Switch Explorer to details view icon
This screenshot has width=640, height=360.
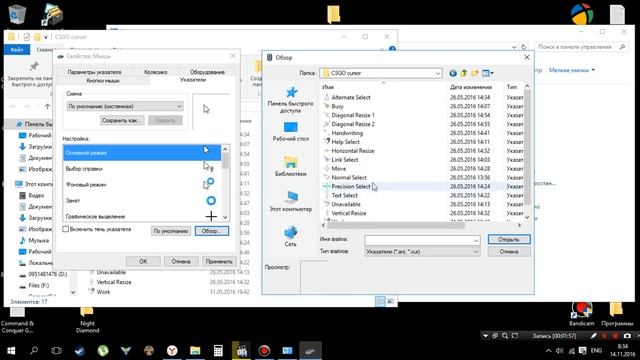pyautogui.click(x=380, y=301)
